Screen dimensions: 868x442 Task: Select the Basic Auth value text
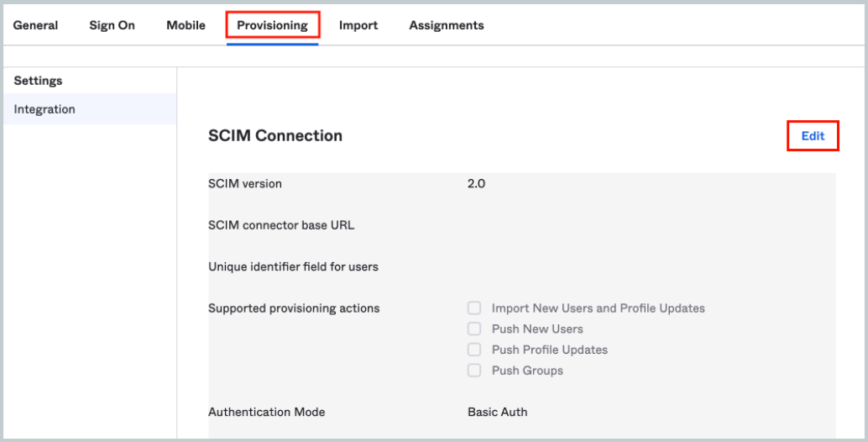tap(497, 412)
